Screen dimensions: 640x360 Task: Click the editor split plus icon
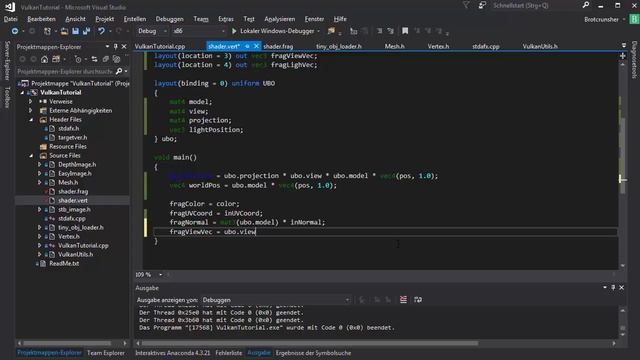coord(622,56)
